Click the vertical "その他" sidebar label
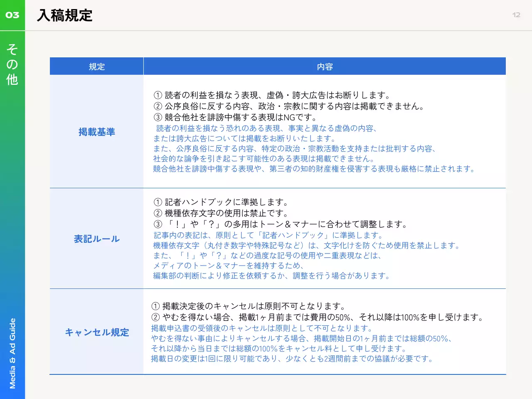Viewport: 532px width, 399px height. (12, 64)
